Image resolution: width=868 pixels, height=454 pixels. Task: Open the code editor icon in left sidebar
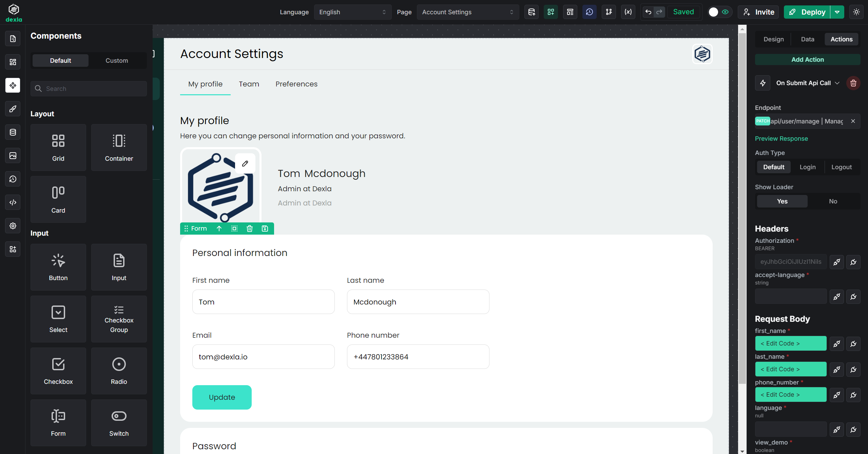coord(13,202)
